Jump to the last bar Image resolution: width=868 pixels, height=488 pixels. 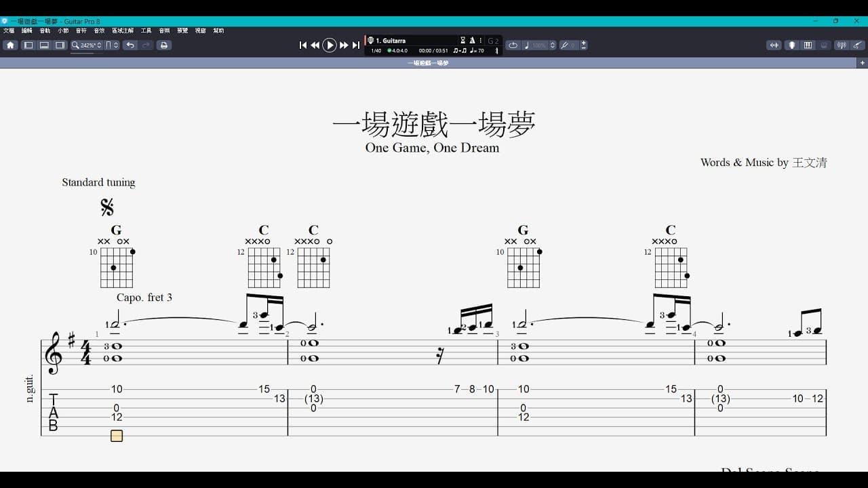point(355,45)
